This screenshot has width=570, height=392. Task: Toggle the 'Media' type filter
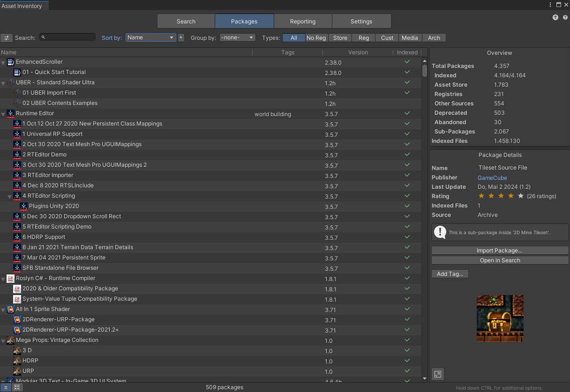410,37
